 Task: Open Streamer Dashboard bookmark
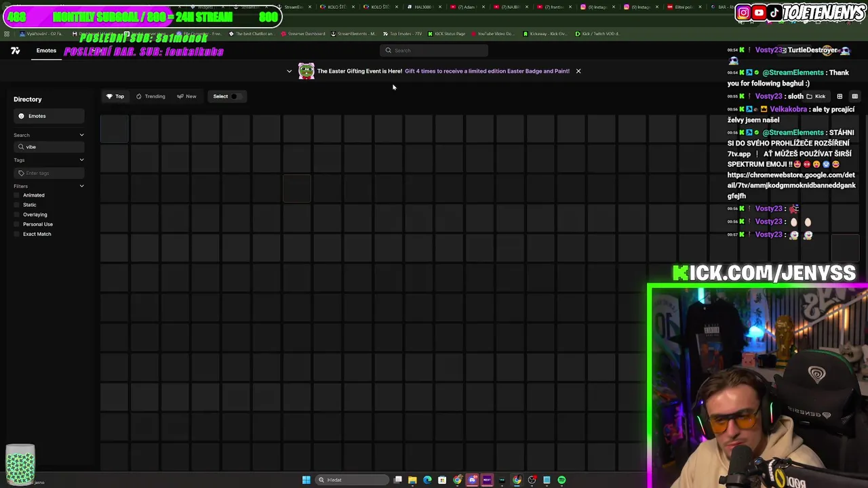tap(302, 34)
